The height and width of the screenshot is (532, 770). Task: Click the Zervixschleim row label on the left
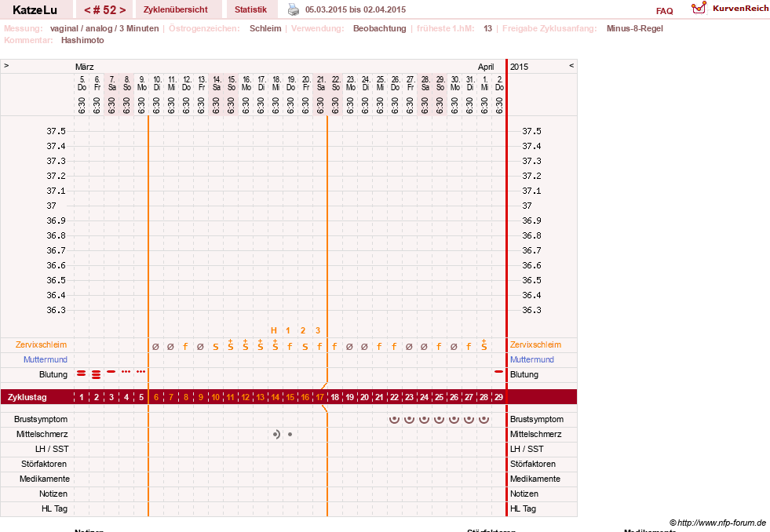tap(42, 344)
